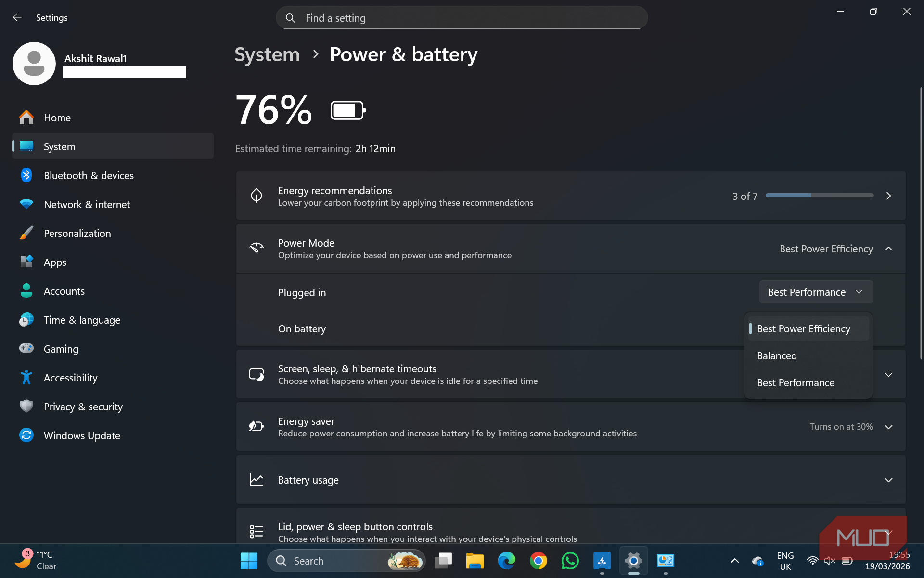Click the Privacy & security shield icon
The height and width of the screenshot is (578, 924).
click(x=26, y=406)
